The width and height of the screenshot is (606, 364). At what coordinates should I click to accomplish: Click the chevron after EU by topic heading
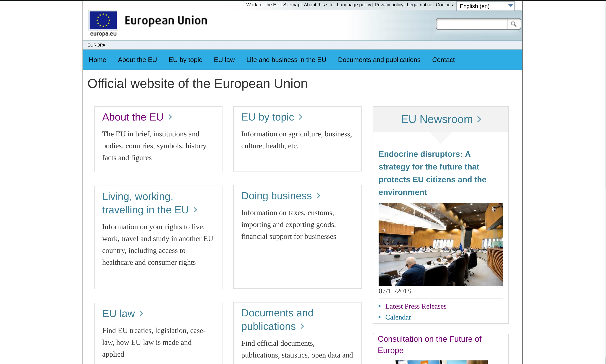[301, 117]
